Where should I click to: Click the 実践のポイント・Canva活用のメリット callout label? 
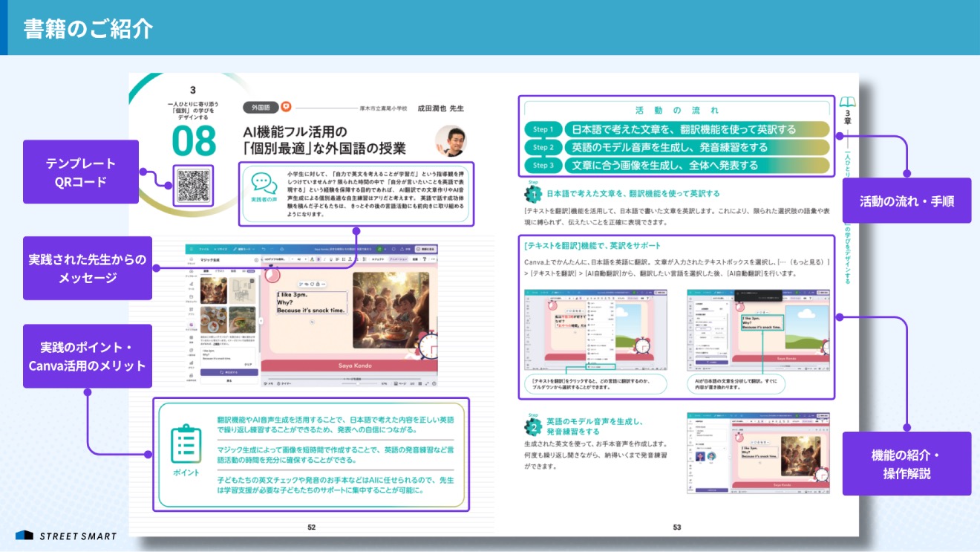[x=88, y=356]
